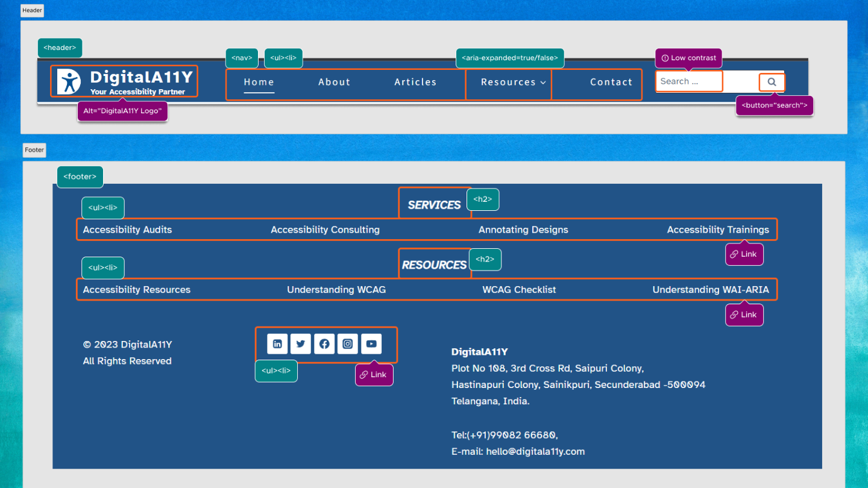Visit the Understanding WCAG link
The height and width of the screenshot is (488, 868).
(336, 290)
